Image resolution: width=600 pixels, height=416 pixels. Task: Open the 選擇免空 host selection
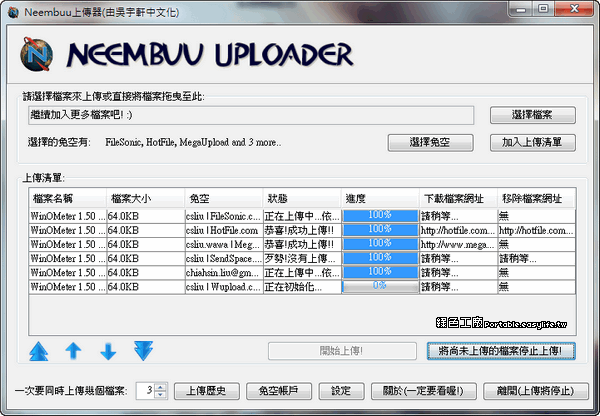pos(430,143)
